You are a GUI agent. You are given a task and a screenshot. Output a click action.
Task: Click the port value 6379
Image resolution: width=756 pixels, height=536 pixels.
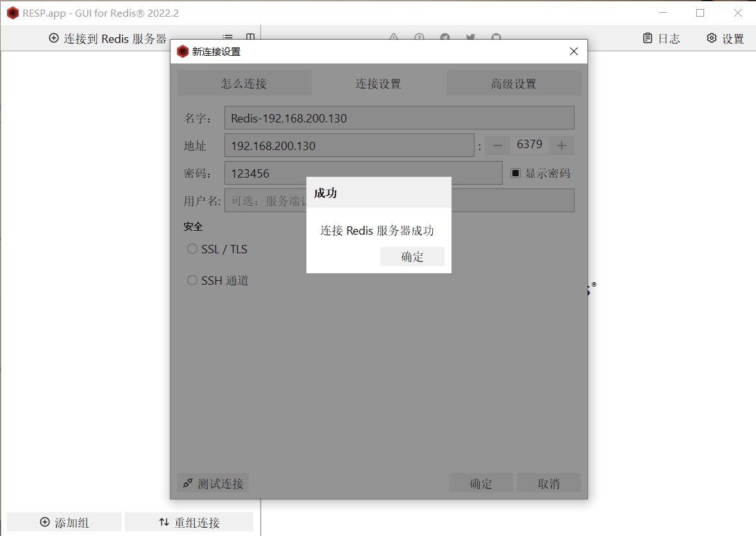click(530, 144)
